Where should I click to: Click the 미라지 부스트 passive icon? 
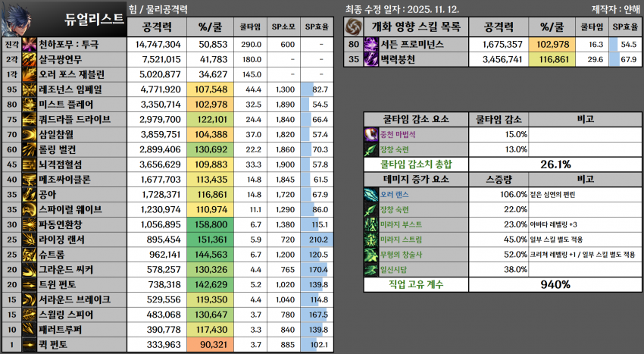[371, 224]
